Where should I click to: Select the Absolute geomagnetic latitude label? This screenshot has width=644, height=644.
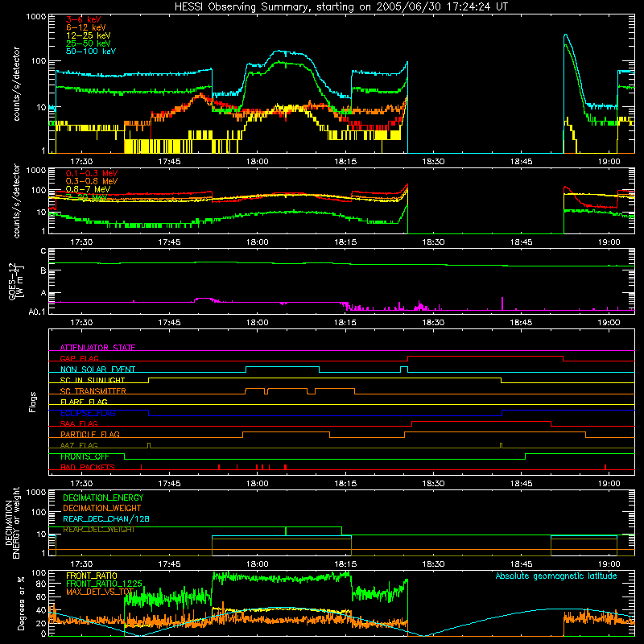(556, 576)
